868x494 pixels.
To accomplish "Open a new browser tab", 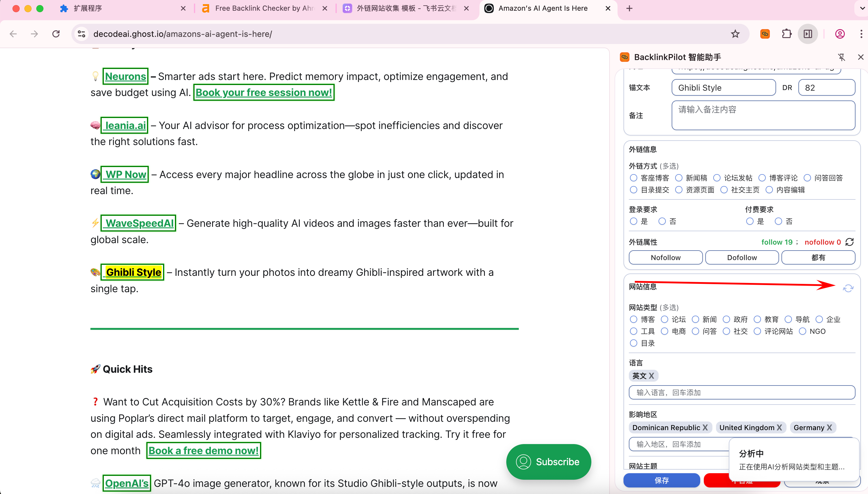I will coord(629,9).
